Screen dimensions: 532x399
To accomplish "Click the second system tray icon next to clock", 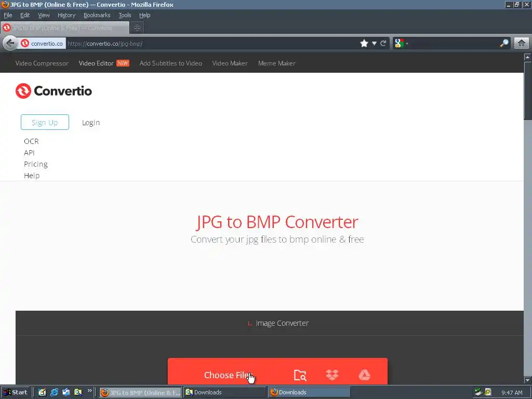I will (x=488, y=392).
